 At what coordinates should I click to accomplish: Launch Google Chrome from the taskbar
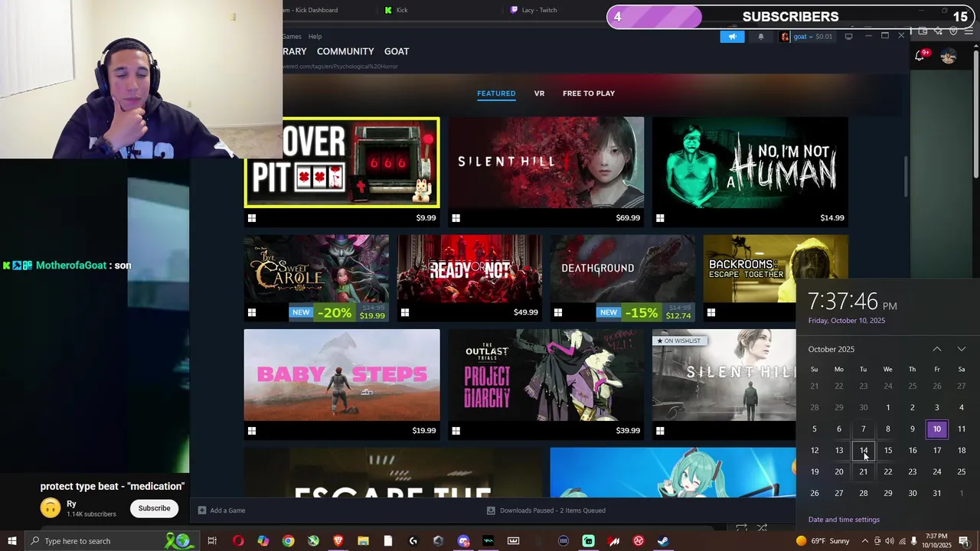[x=288, y=541]
